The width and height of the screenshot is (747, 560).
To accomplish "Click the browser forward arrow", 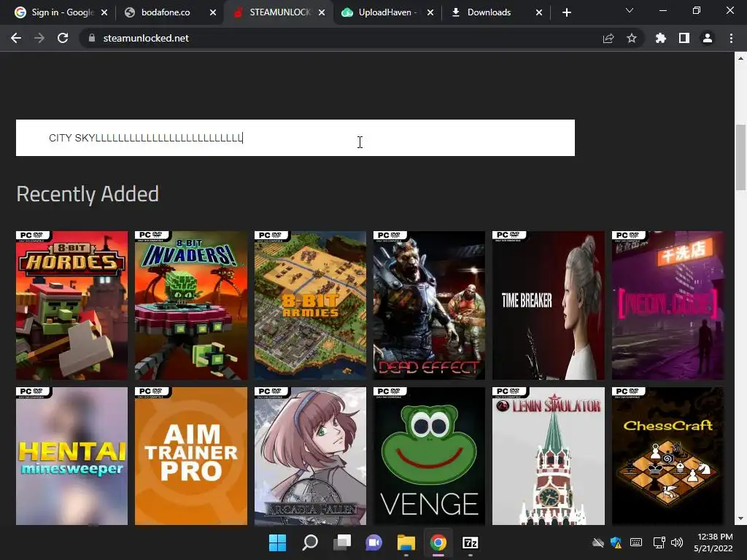I will [39, 38].
